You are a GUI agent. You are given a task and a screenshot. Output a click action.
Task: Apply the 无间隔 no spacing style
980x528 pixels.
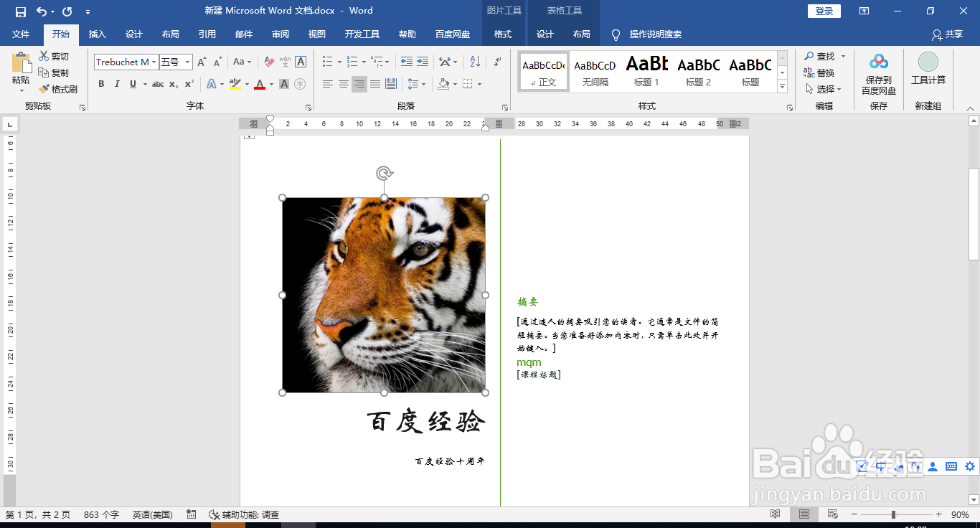click(x=595, y=71)
